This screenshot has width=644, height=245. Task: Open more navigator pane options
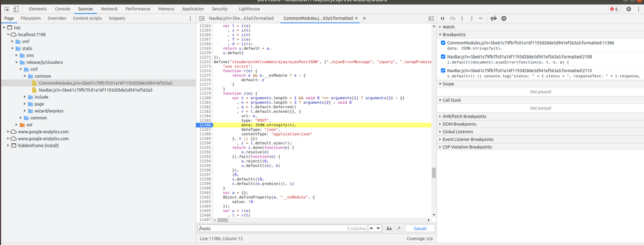tap(190, 19)
